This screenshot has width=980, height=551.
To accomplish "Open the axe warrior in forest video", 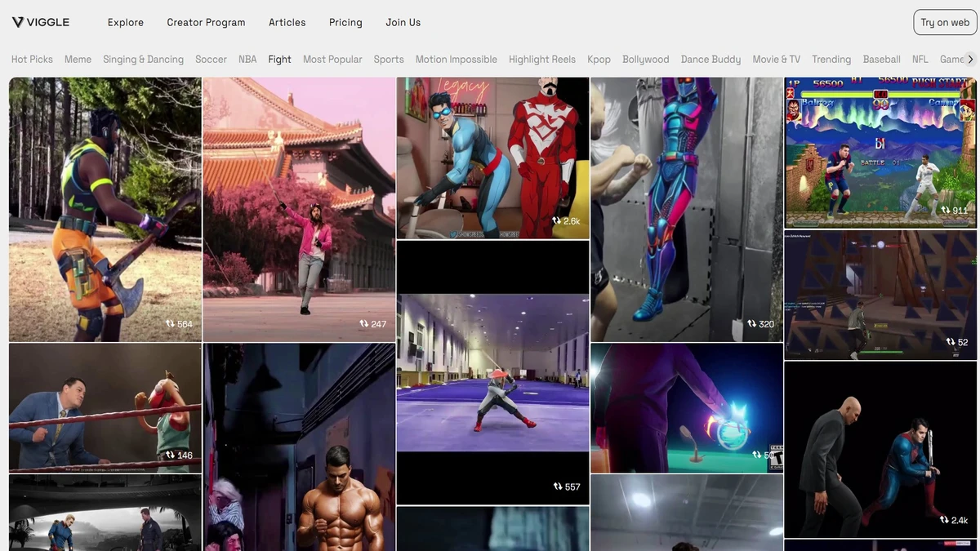I will click(x=105, y=209).
